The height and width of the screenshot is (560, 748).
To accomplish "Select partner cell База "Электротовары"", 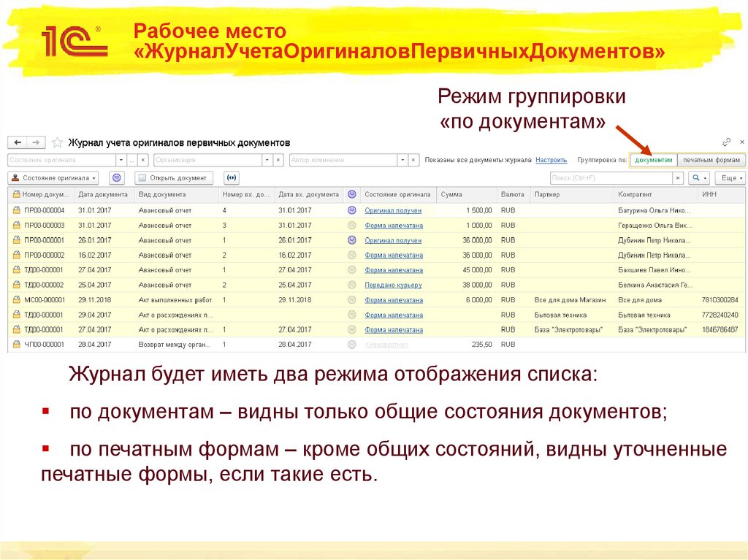I will coord(571,329).
